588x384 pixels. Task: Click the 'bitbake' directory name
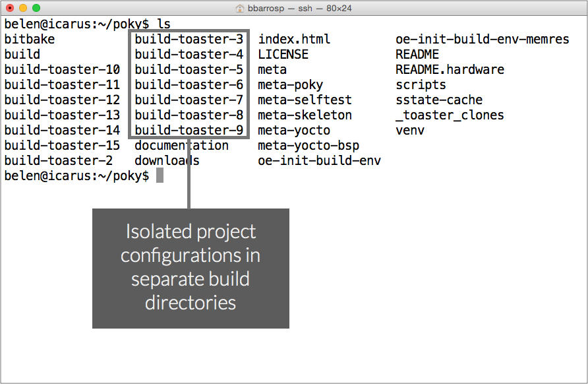click(30, 39)
